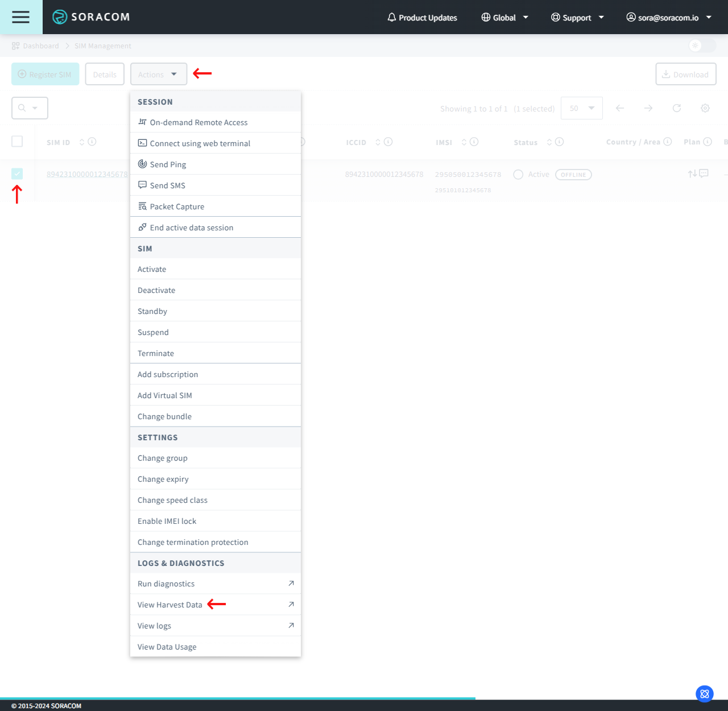Click the SORACOM logo
The width and height of the screenshot is (728, 711).
(91, 17)
